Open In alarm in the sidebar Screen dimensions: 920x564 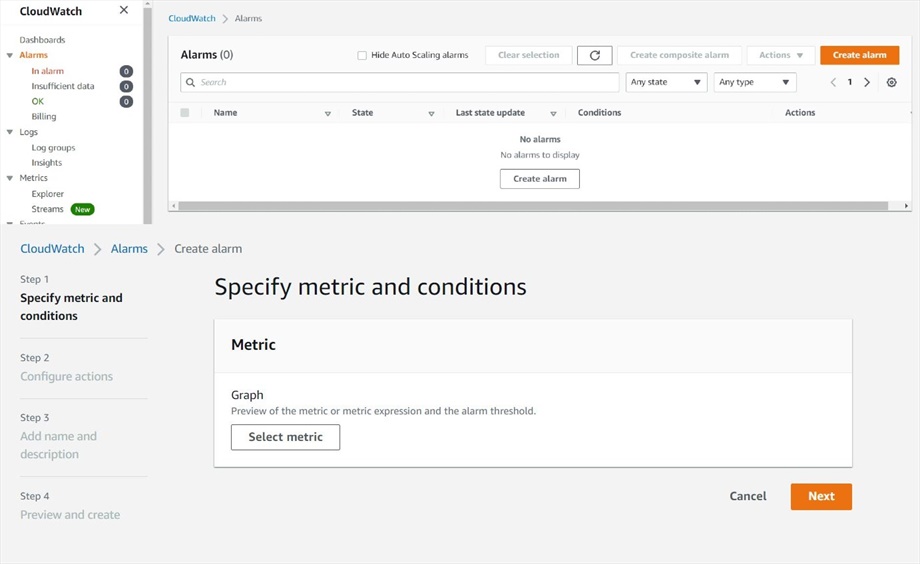click(x=48, y=71)
